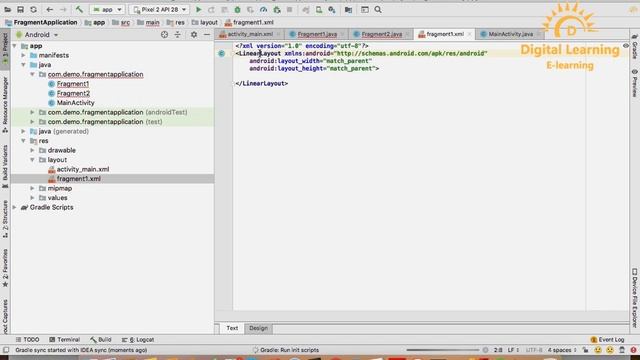
Task: Click the Debug app bug icon
Action: pos(237,9)
